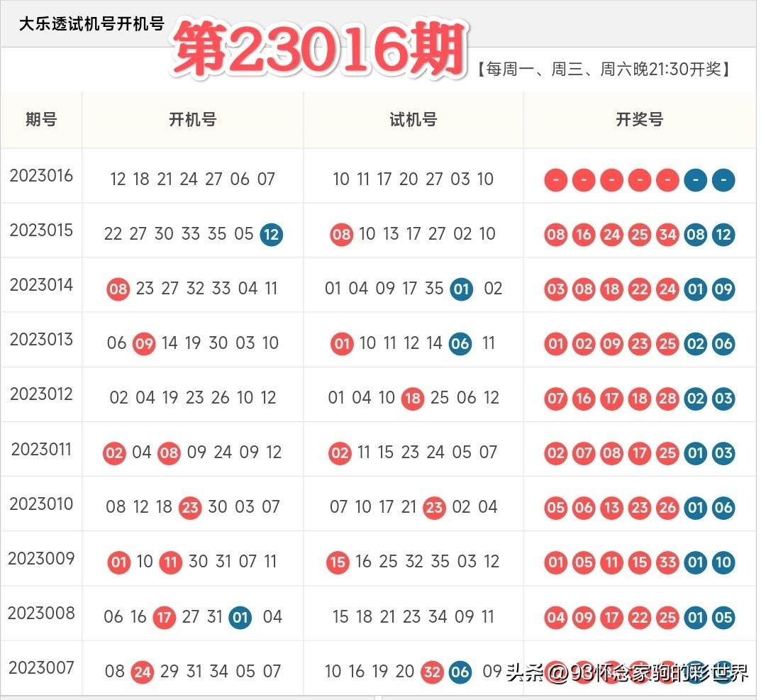
Task: Click blue ball 01 in row 2023008's 开机号
Action: coord(240,618)
